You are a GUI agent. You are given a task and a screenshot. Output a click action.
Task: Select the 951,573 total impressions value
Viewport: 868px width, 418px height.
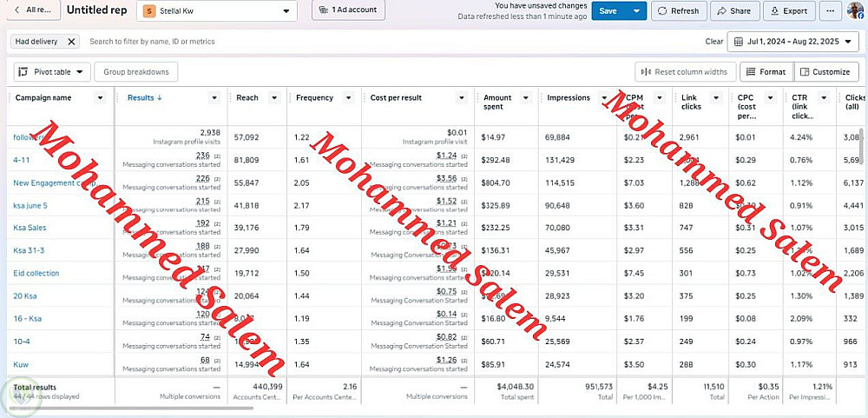[x=599, y=387]
